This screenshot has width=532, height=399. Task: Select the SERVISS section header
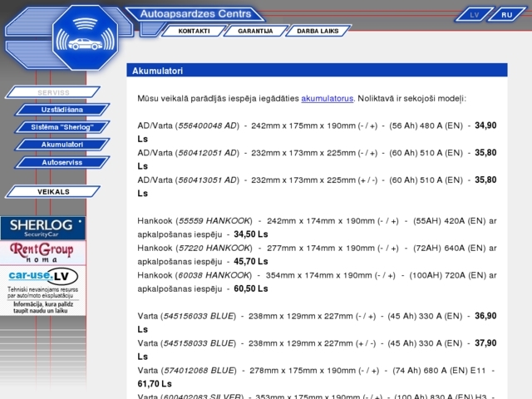pos(53,92)
